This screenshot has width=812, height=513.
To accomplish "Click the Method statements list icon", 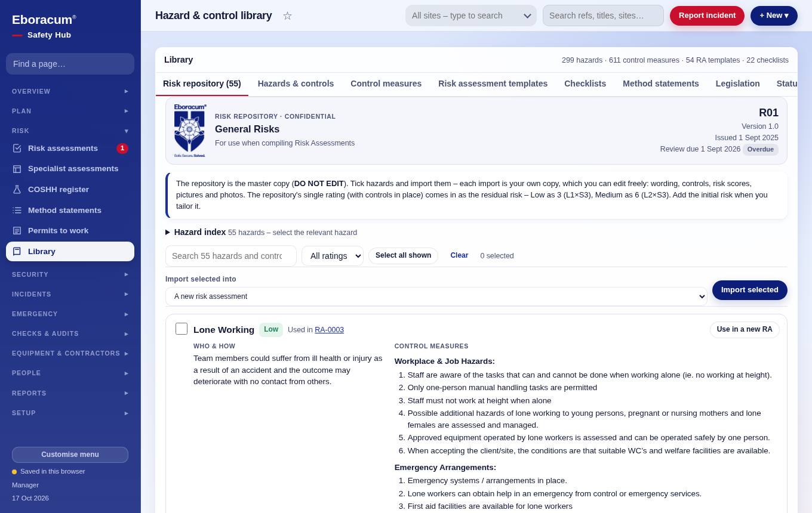I will pos(17,211).
